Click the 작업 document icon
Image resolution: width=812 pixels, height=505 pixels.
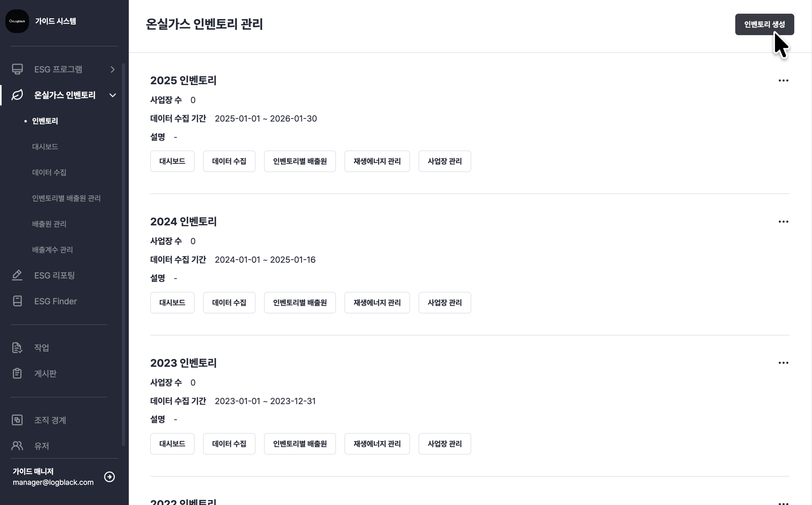17,348
